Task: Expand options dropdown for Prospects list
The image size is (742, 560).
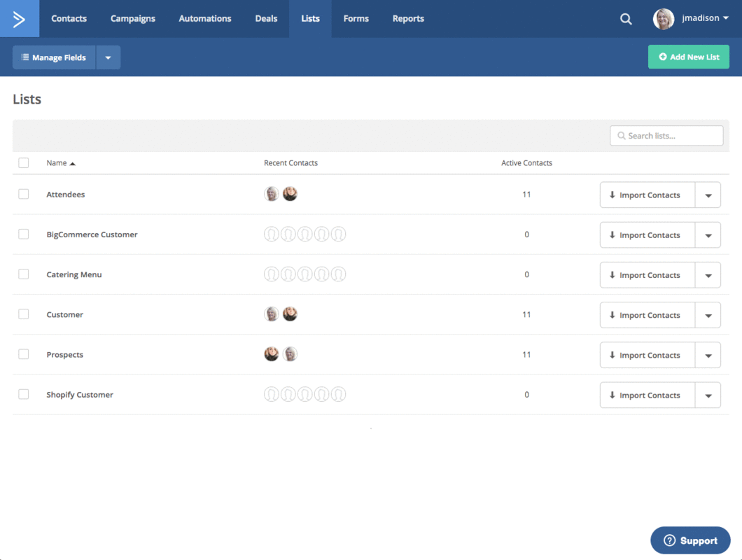Action: 708,356
